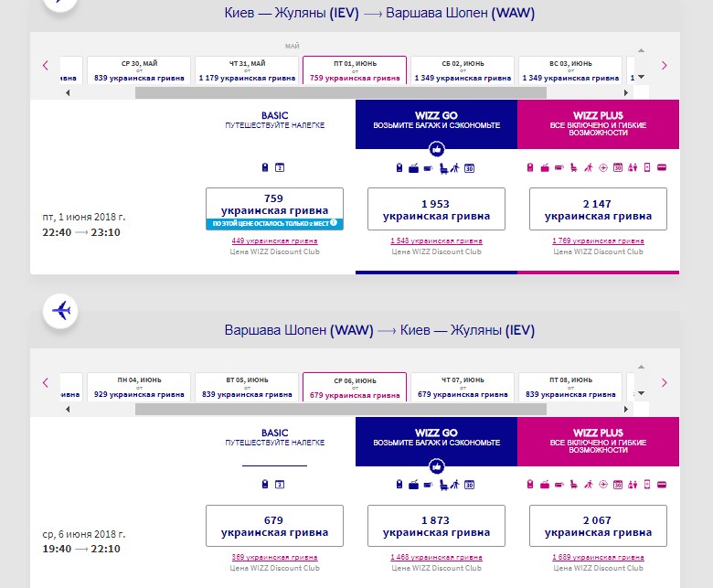713x588 pixels.
Task: Select outbound WIZZ GO fare 1 953 hryvnia
Action: [x=436, y=209]
